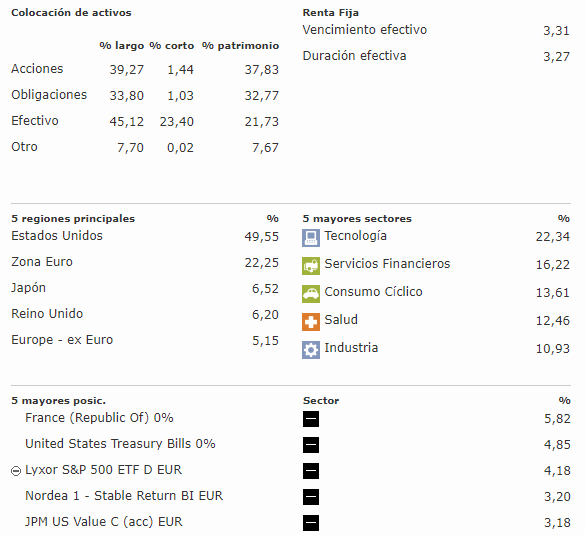Click the % patrimonio column header
Screen dimensions: 585x535
tap(240, 46)
